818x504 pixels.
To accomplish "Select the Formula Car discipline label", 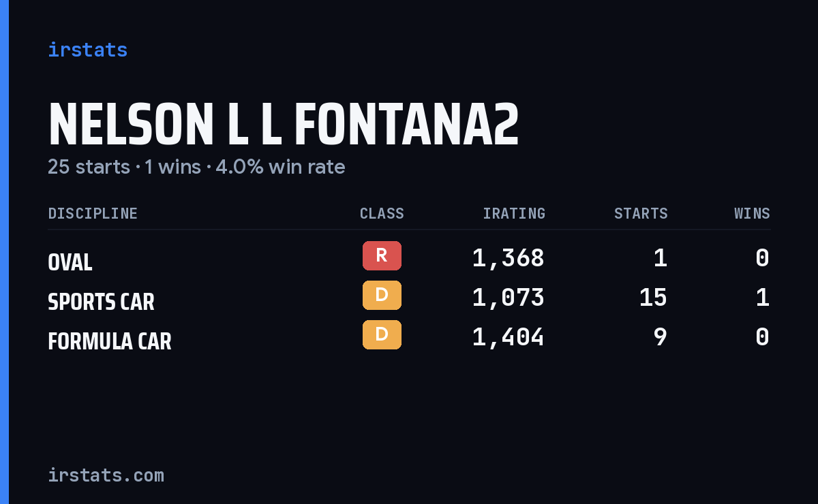I will [110, 341].
